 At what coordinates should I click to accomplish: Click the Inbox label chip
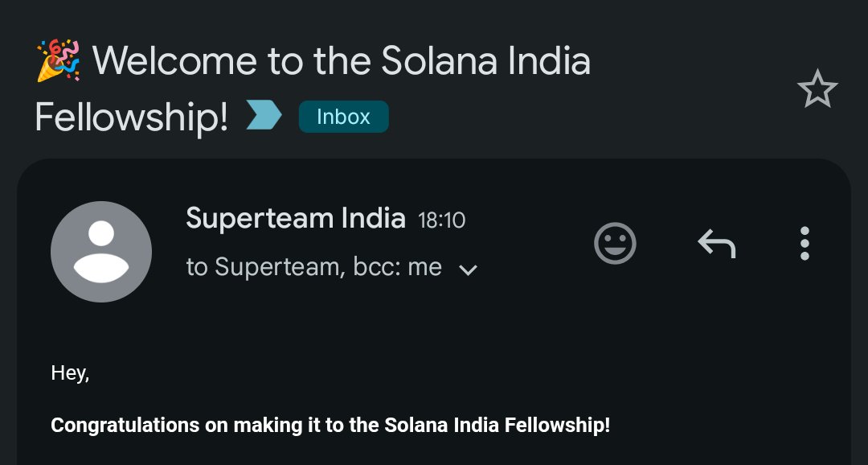[343, 117]
